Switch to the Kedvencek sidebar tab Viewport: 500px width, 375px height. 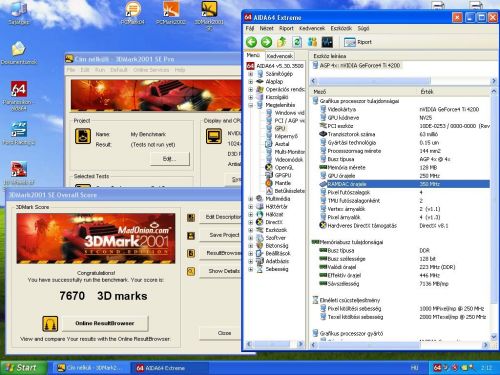pyautogui.click(x=280, y=56)
